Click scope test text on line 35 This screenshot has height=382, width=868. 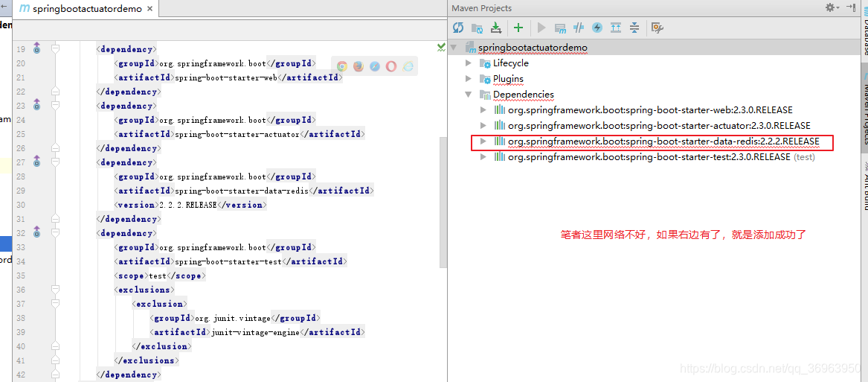(x=158, y=276)
